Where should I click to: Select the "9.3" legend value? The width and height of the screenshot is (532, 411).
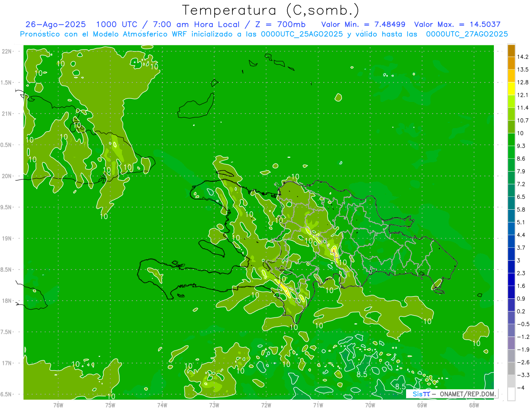point(521,146)
